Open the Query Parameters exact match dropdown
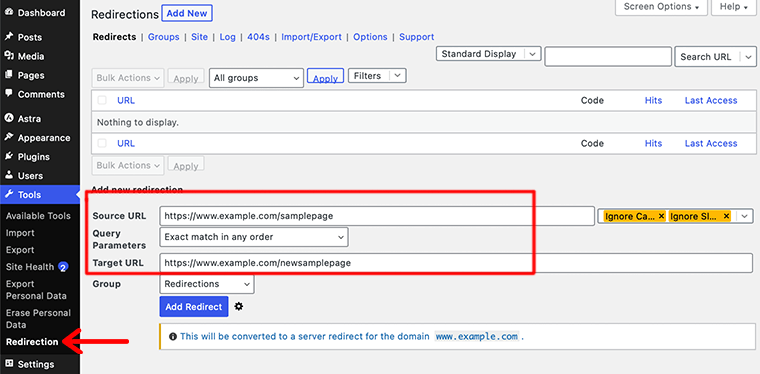 pyautogui.click(x=253, y=237)
